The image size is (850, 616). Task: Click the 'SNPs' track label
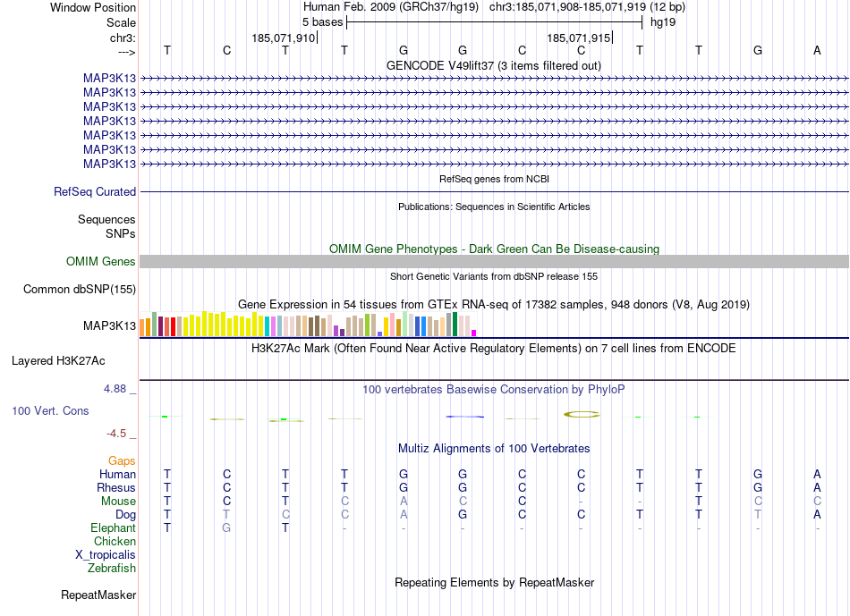pos(121,233)
